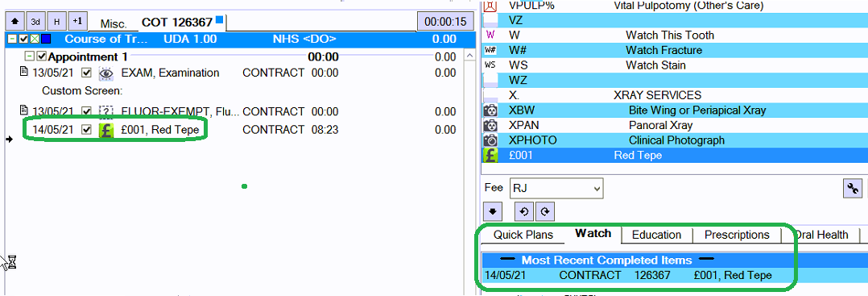The width and height of the screenshot is (868, 296).
Task: Click camera icon for XPHOTO
Action: [490, 140]
